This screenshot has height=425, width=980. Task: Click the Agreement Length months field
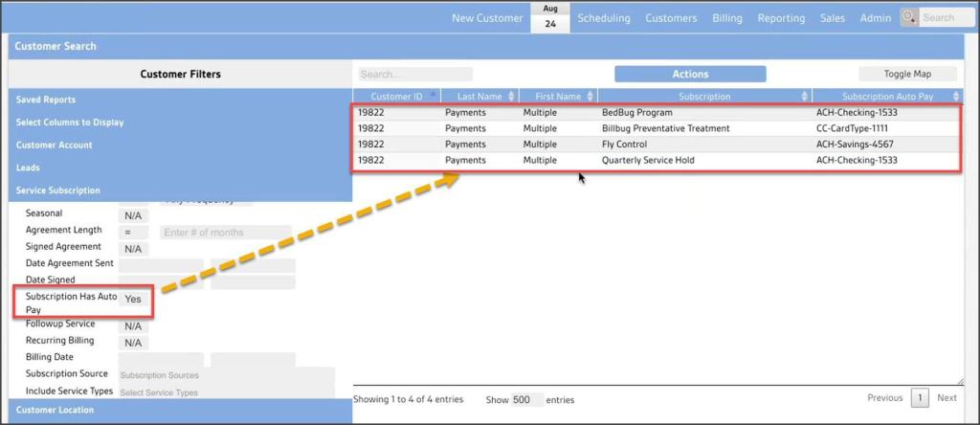[225, 233]
